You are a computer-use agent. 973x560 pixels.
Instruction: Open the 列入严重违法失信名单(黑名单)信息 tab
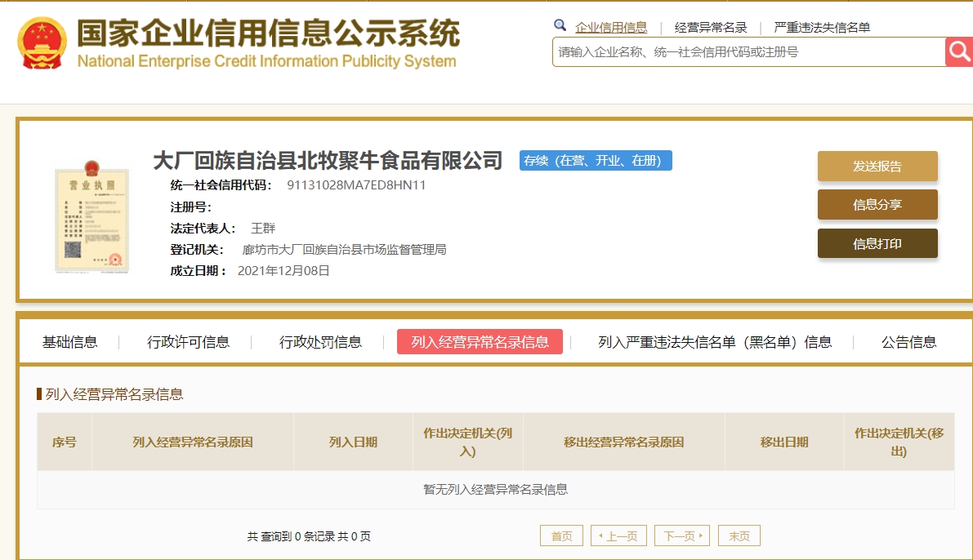coord(715,342)
